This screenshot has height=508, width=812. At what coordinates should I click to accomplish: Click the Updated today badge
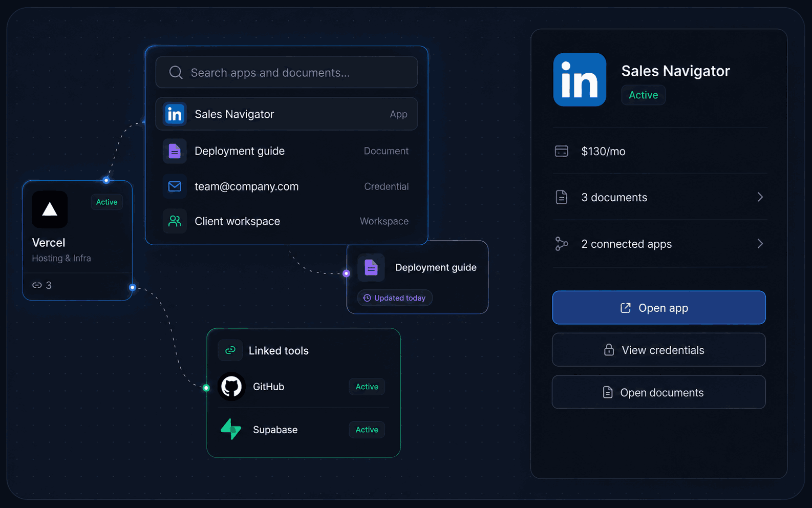click(x=395, y=298)
